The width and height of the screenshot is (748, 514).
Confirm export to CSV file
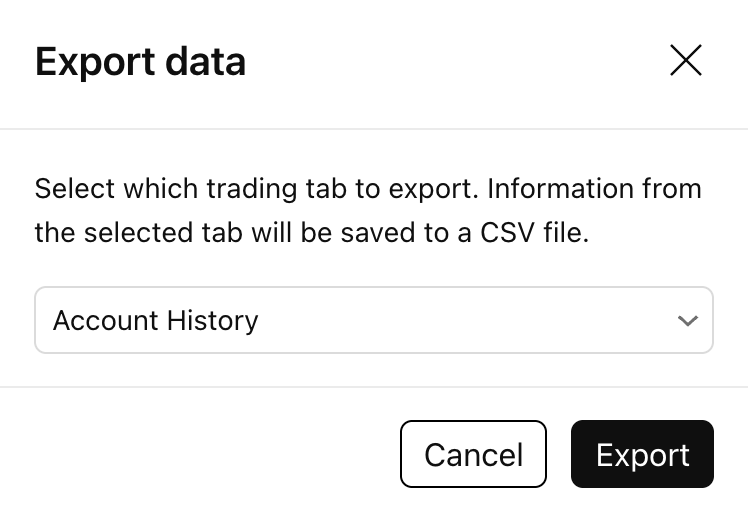tap(642, 454)
